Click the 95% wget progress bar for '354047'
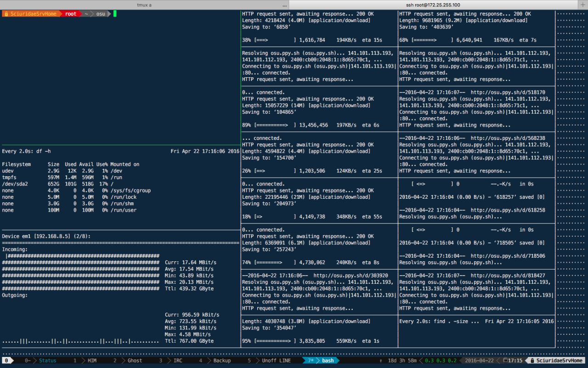This screenshot has height=368, width=588. 272,341
